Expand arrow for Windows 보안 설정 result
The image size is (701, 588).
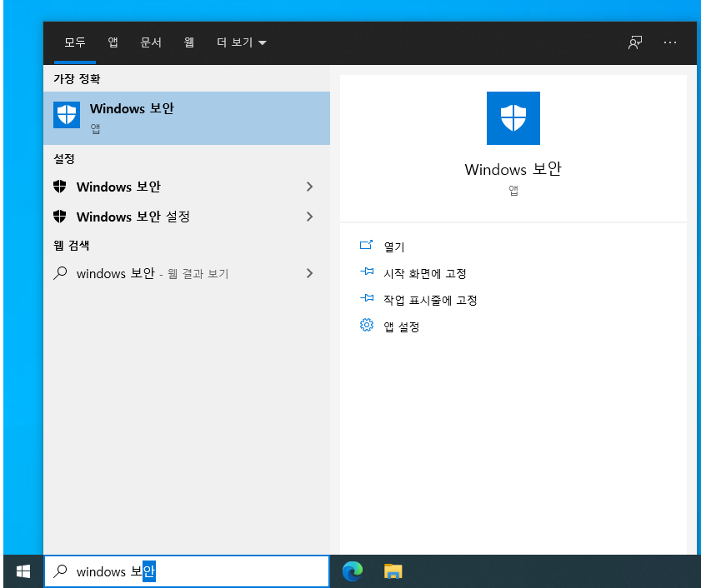tap(309, 217)
